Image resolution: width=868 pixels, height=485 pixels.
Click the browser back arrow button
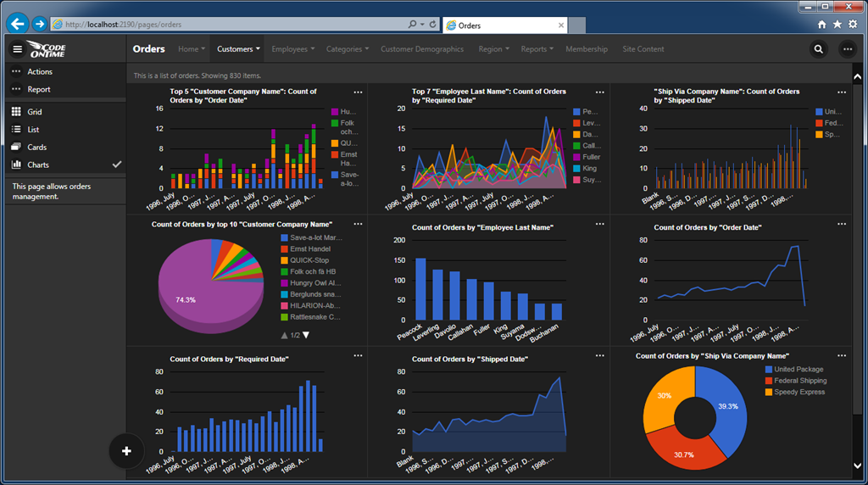click(18, 24)
